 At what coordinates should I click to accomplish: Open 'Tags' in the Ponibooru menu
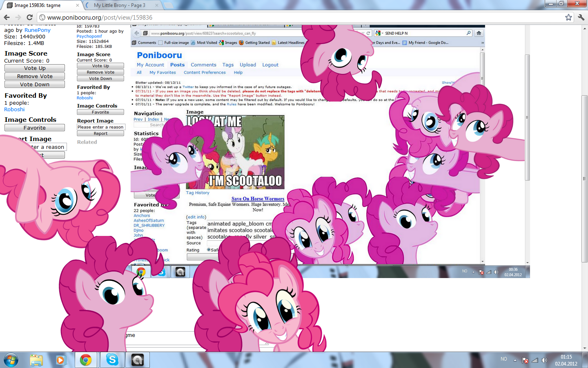tap(228, 65)
